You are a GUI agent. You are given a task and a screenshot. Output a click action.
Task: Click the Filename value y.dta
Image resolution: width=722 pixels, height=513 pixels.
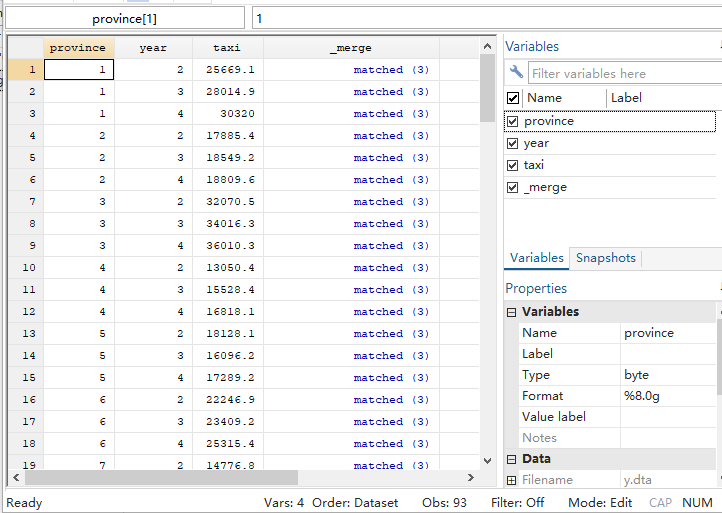[x=668, y=480]
